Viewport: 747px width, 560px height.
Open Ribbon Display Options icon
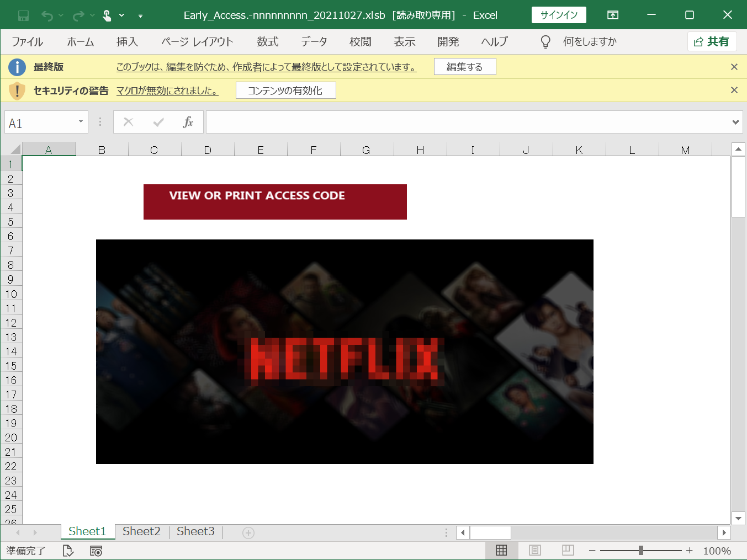point(613,15)
